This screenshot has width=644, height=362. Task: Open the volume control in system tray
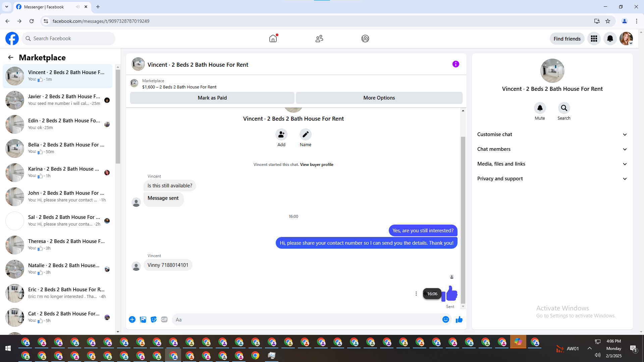[598, 355]
